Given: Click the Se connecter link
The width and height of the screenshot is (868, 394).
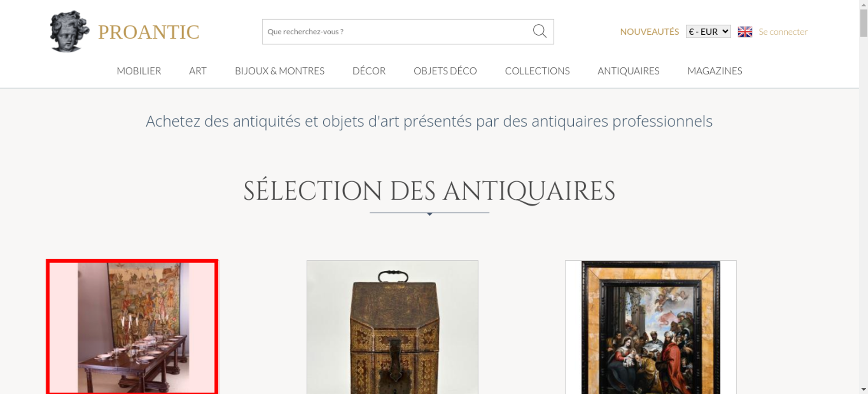Looking at the screenshot, I should coord(783,32).
